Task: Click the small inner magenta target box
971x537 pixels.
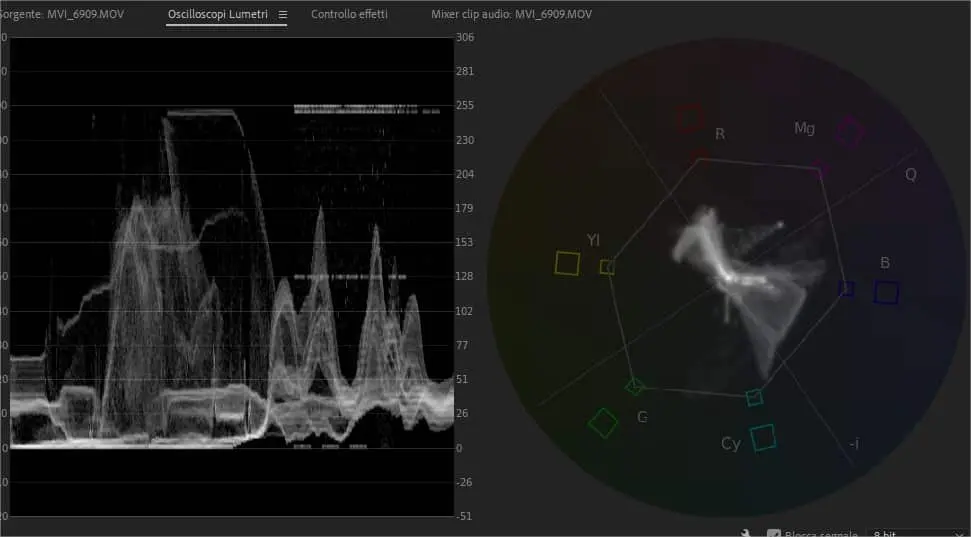Action: tap(821, 168)
